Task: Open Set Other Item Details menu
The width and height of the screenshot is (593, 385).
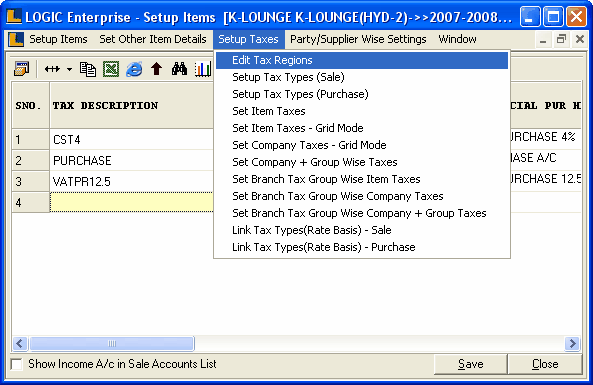Action: pyautogui.click(x=153, y=39)
